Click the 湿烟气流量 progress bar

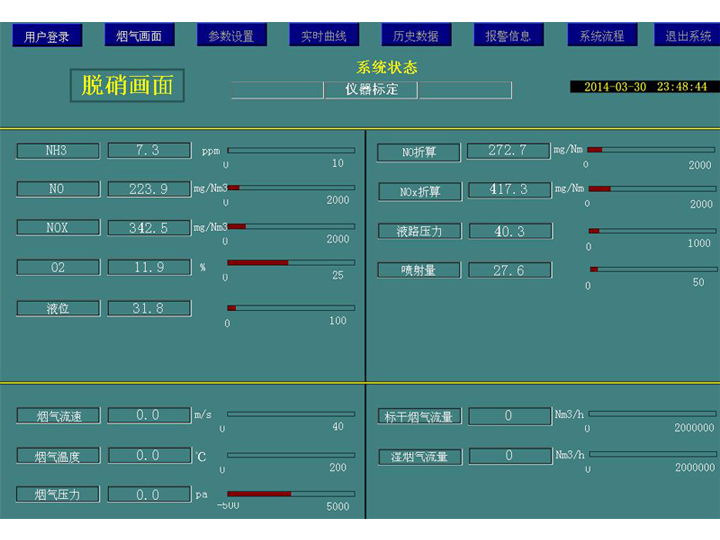coord(653,454)
